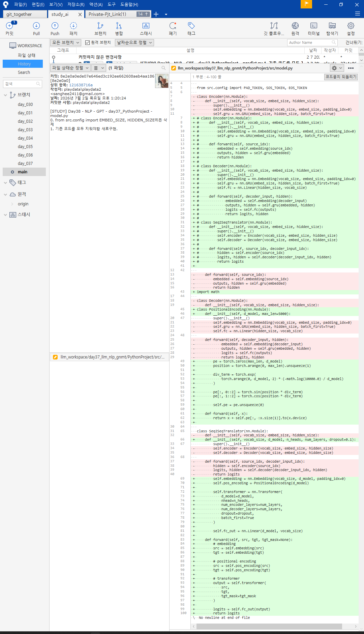Image resolution: width=364 pixels, height=634 pixels.
Task: Select branch day_037 in sidebar
Action: pyautogui.click(x=25, y=164)
